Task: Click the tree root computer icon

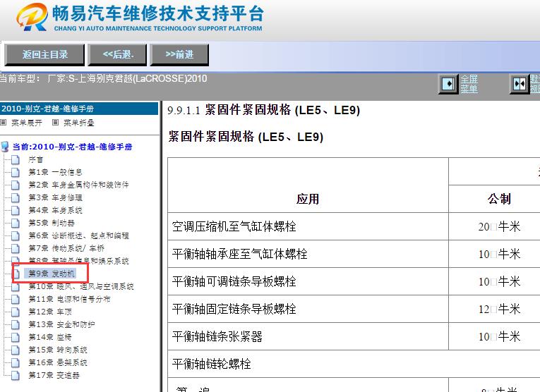Action: pyautogui.click(x=5, y=147)
